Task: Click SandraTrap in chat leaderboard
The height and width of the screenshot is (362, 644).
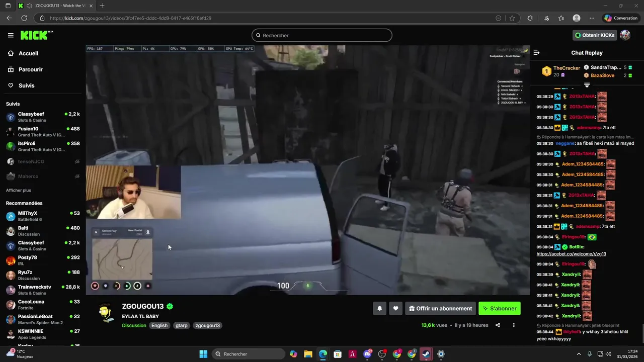Action: pos(606,67)
